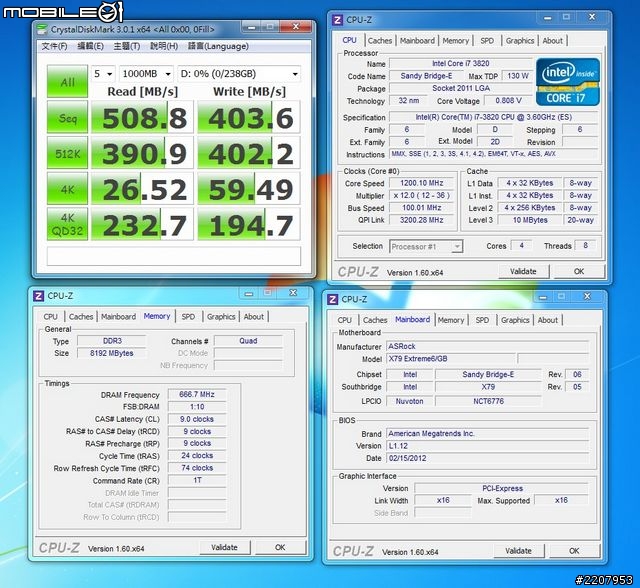Open About tab in top CPU-Z window
Image resolution: width=640 pixels, height=588 pixels.
tap(552, 41)
